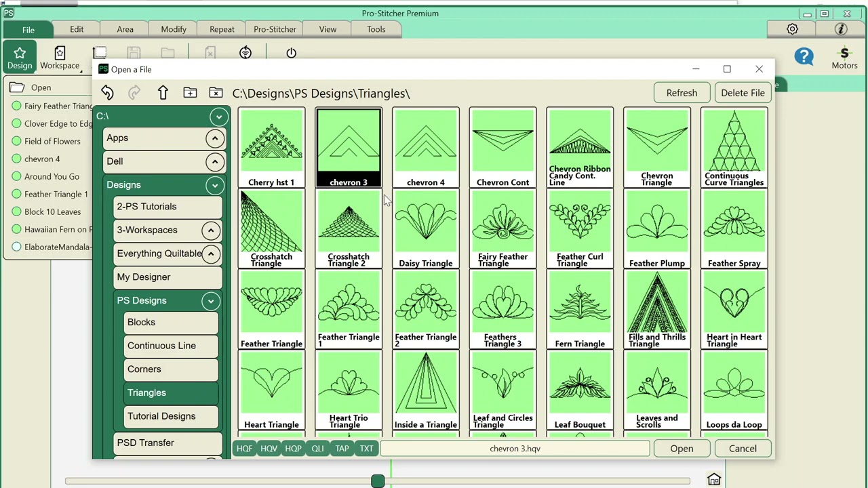Toggle the HQV file type filter
Screen dimensions: 868x488
click(x=269, y=448)
